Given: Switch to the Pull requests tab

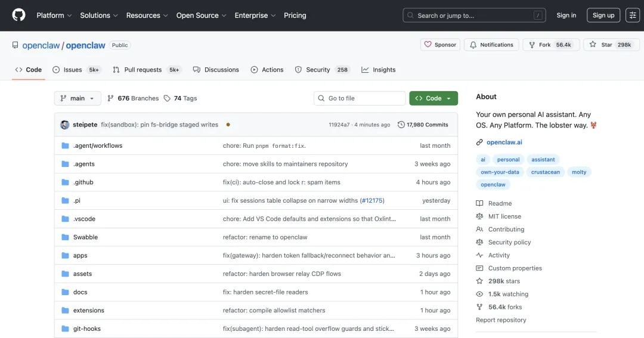Looking at the screenshot, I should tap(143, 70).
